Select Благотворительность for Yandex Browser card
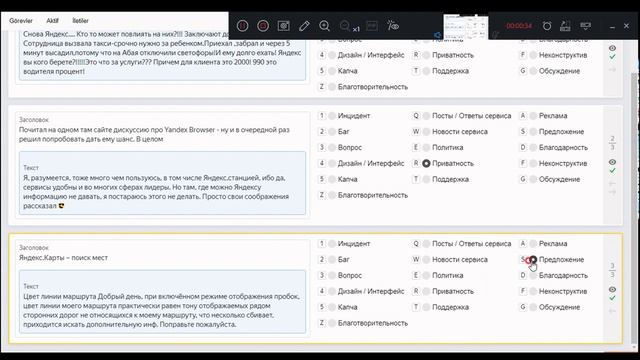Screen dimensions: 640x360 click(332, 195)
